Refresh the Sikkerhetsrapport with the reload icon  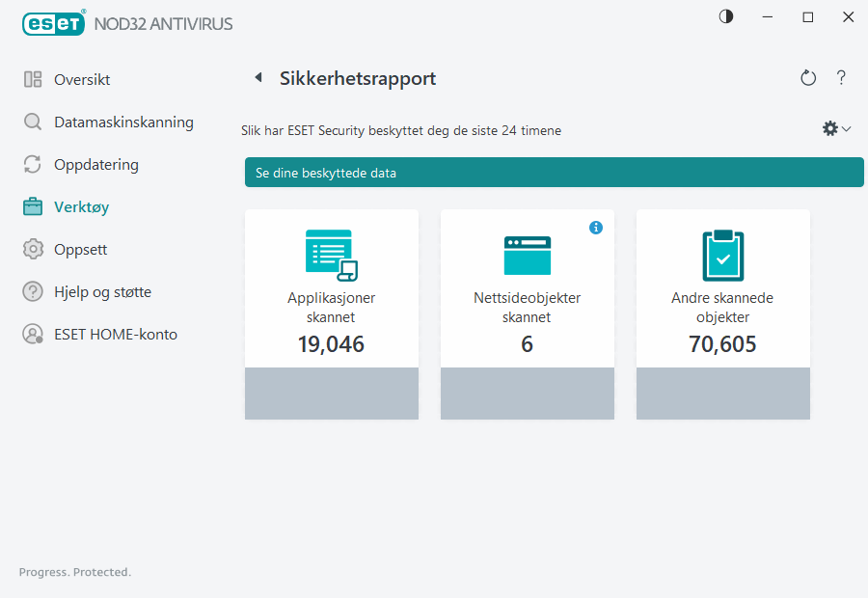click(808, 78)
